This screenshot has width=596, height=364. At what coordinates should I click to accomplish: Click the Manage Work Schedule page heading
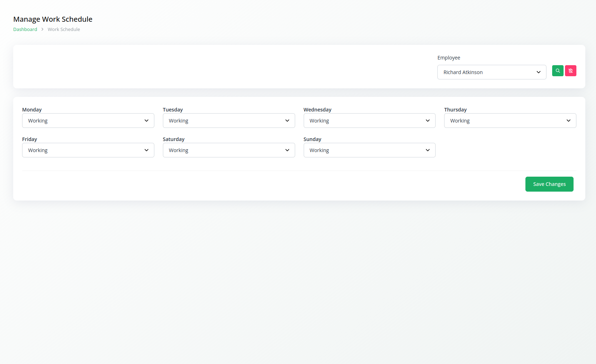coord(53,19)
